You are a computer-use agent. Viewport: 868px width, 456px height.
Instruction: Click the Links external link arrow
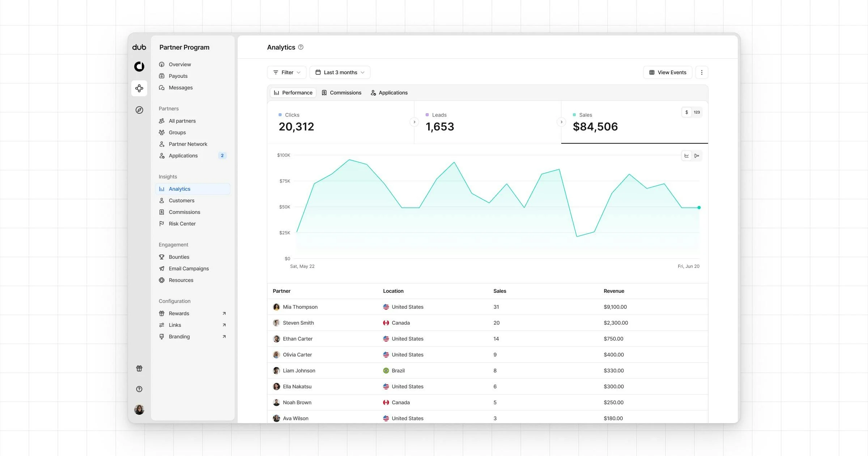pos(224,325)
